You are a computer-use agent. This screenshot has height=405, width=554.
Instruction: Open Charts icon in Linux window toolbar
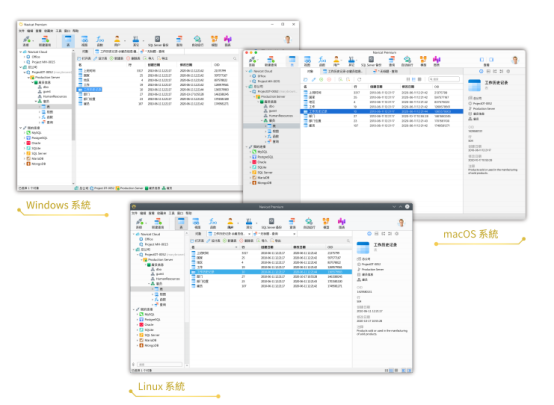[341, 222]
